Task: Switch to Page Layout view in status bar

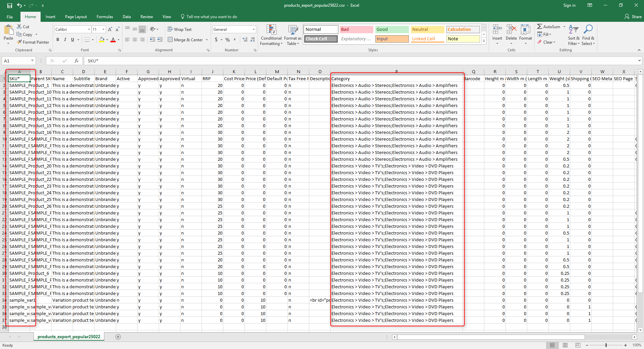Action: tap(565, 345)
